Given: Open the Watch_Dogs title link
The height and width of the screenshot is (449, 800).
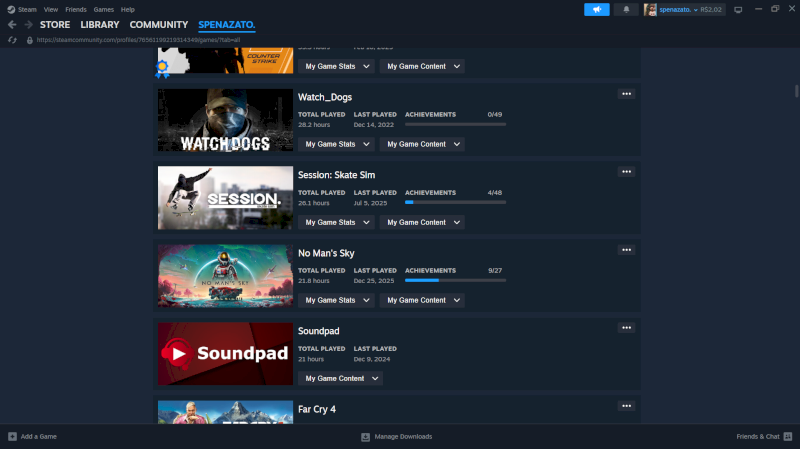Looking at the screenshot, I should (325, 97).
